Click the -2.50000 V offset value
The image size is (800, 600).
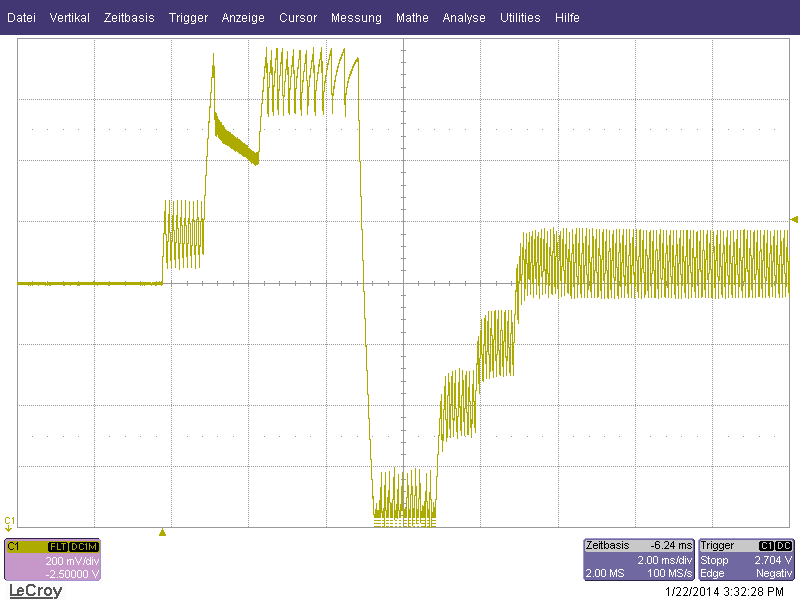point(72,574)
